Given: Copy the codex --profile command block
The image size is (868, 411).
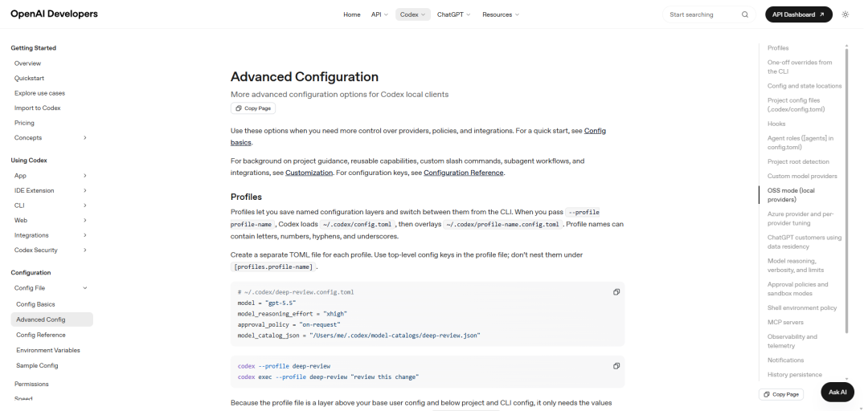Looking at the screenshot, I should tap(616, 366).
